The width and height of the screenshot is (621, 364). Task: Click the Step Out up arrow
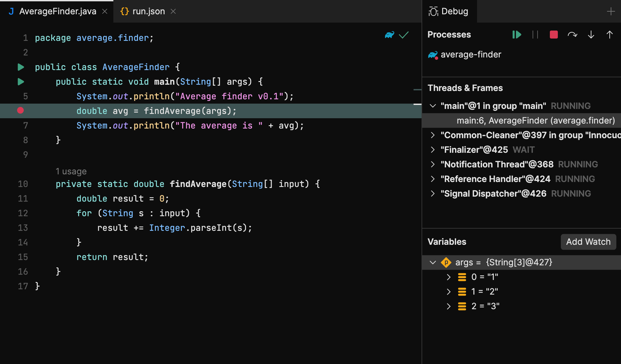click(x=609, y=35)
